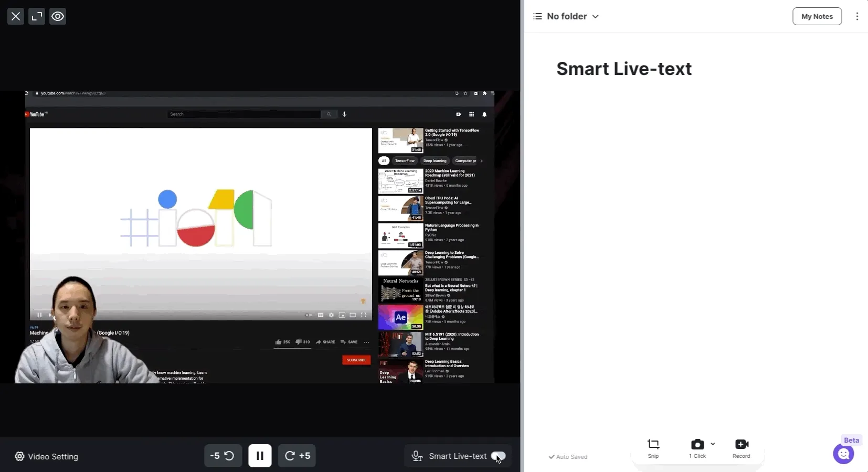Click the more actions dots beside SAVE
The image size is (868, 472).
[x=367, y=342]
